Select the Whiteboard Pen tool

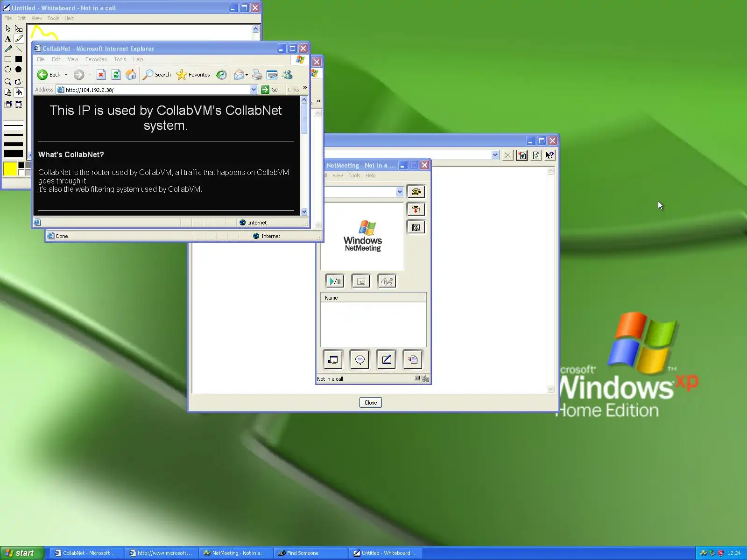(x=8, y=49)
